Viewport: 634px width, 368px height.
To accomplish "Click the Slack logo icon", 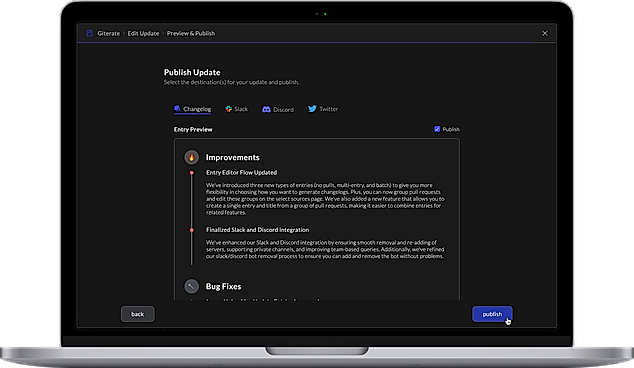I will [228, 109].
